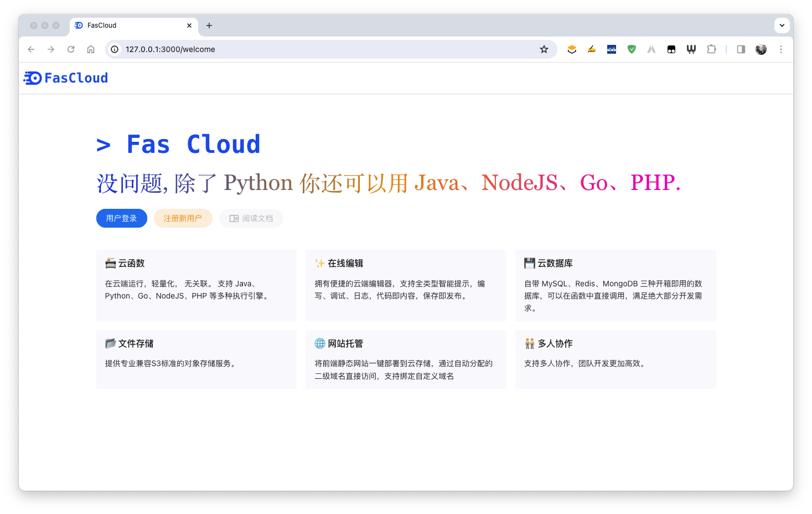
Task: Open the Extensions puzzle piece menu
Action: tap(711, 49)
